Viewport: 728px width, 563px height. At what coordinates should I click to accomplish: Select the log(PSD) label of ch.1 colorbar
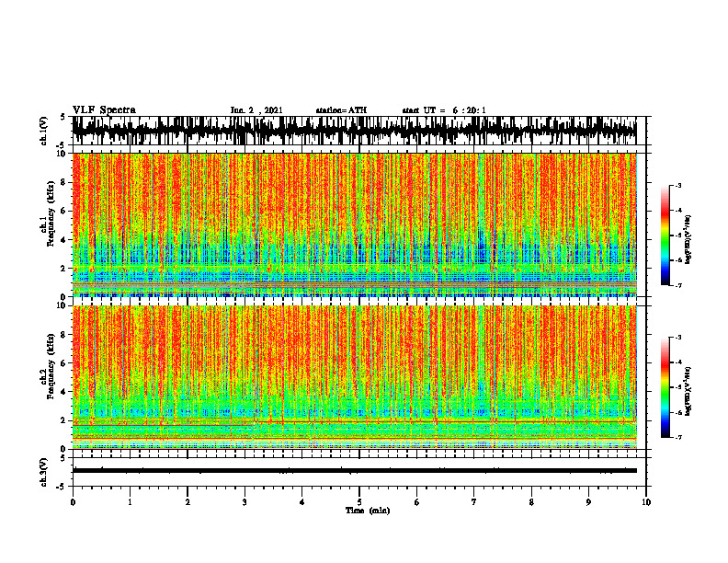click(688, 240)
